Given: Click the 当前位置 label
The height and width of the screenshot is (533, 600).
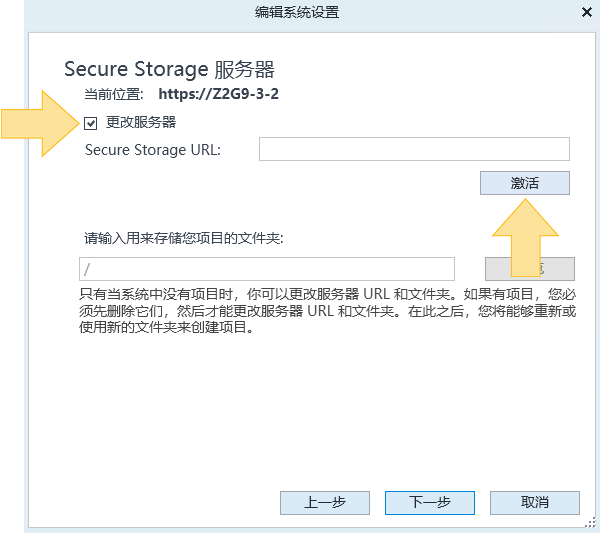Looking at the screenshot, I should pos(114,94).
